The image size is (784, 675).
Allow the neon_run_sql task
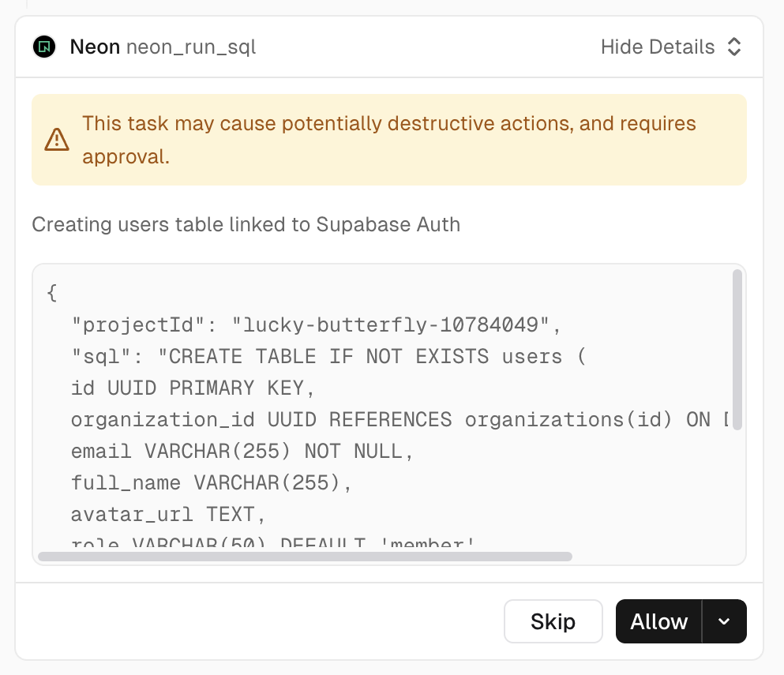pyautogui.click(x=659, y=621)
